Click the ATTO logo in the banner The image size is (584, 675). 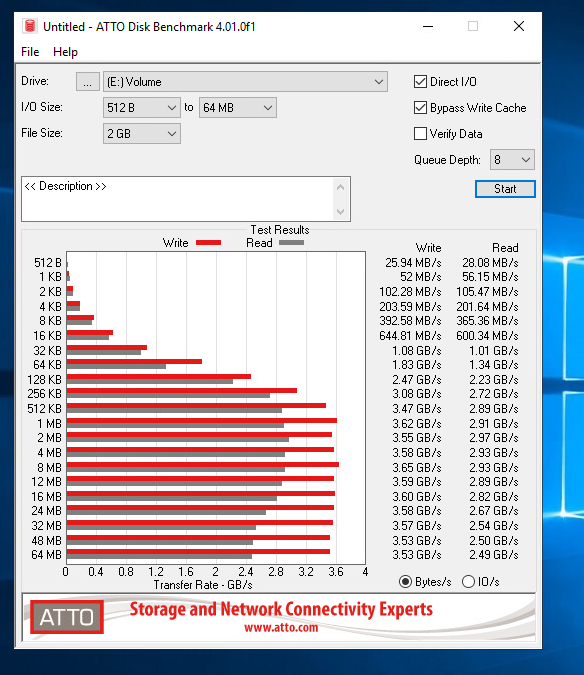click(x=67, y=617)
